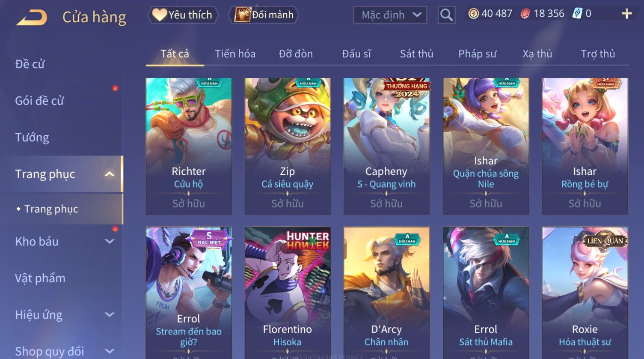Open Yêu thích favorites heart button
This screenshot has width=644, height=359.
pyautogui.click(x=183, y=15)
